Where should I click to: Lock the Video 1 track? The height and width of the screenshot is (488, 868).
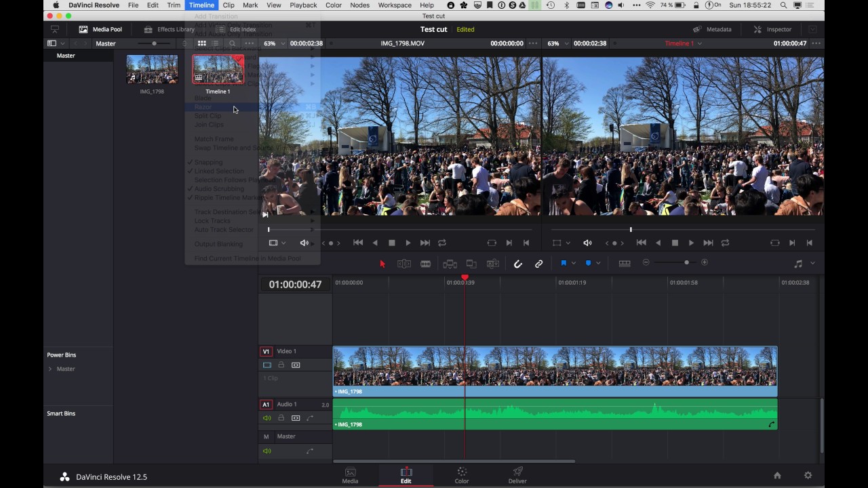coord(281,365)
